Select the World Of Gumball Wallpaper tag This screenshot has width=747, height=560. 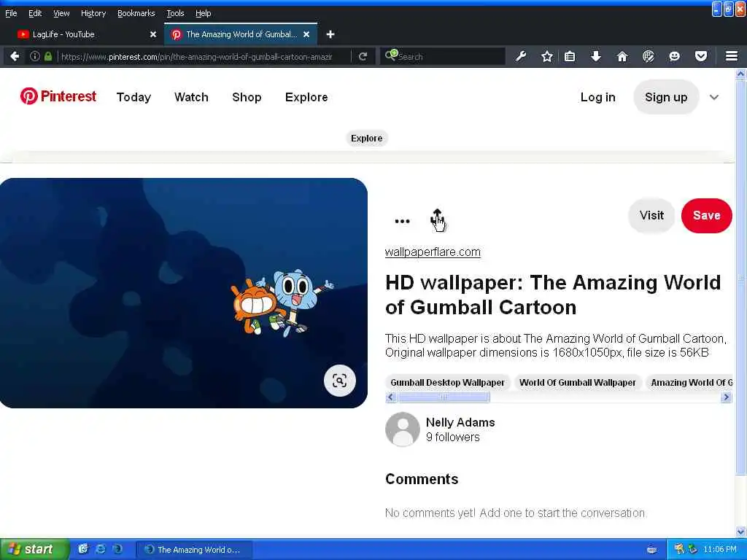578,382
